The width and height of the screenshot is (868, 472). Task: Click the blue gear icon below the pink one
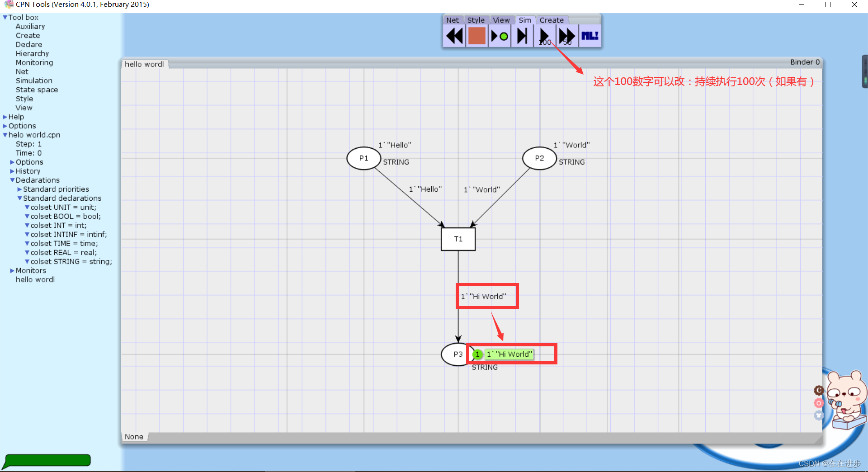pyautogui.click(x=819, y=415)
